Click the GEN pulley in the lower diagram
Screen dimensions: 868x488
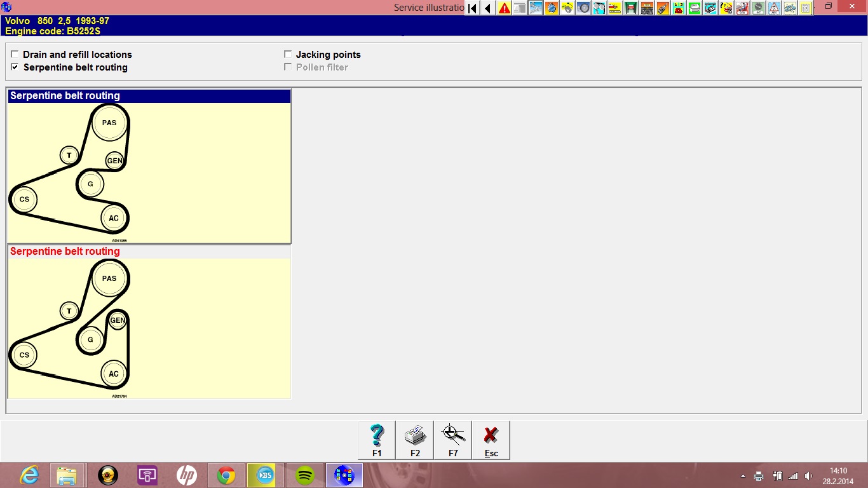tap(118, 320)
